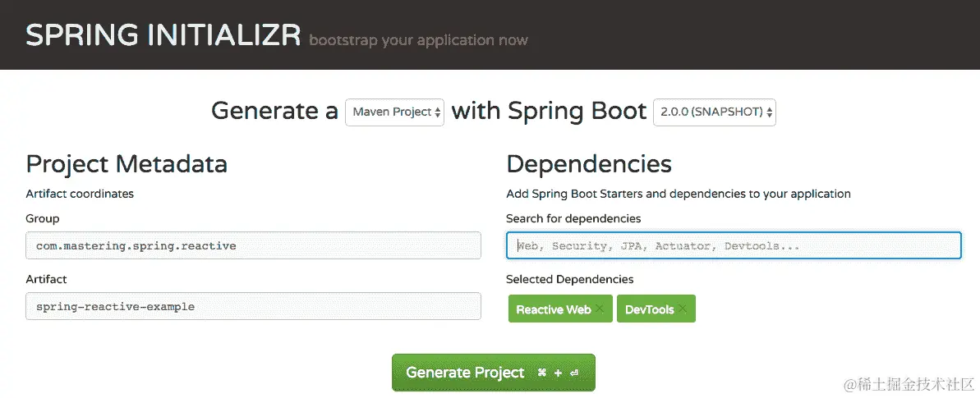
Task: Click the Generate Project button
Action: 493,373
